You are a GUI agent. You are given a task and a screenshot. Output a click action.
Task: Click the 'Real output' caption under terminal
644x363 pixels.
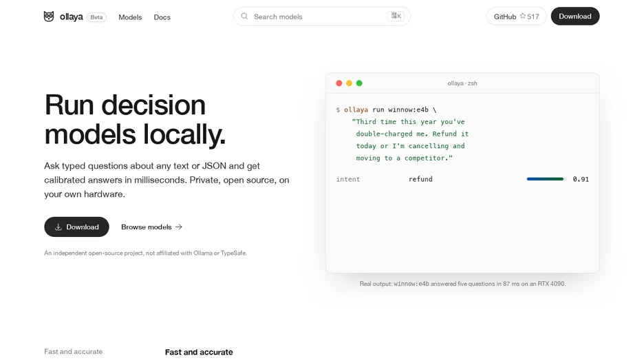point(462,284)
